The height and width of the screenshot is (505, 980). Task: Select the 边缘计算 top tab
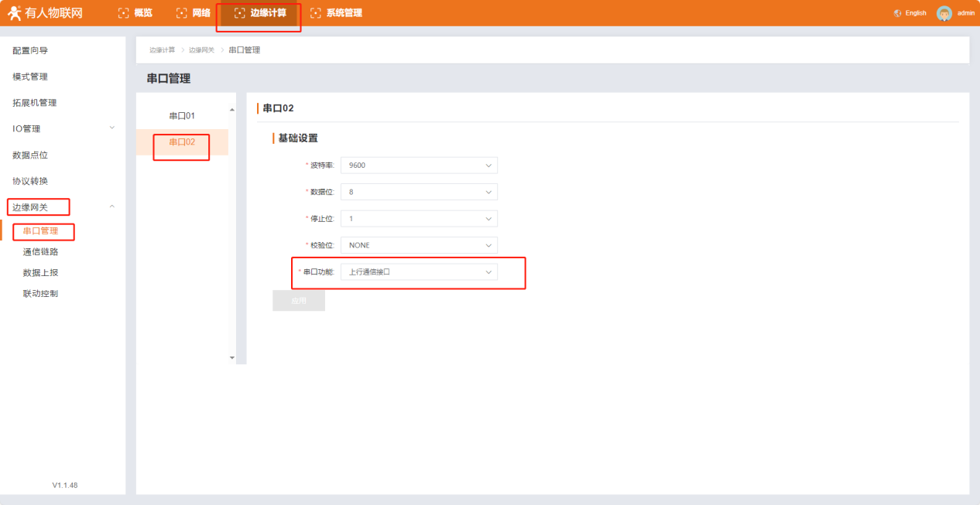tap(259, 13)
